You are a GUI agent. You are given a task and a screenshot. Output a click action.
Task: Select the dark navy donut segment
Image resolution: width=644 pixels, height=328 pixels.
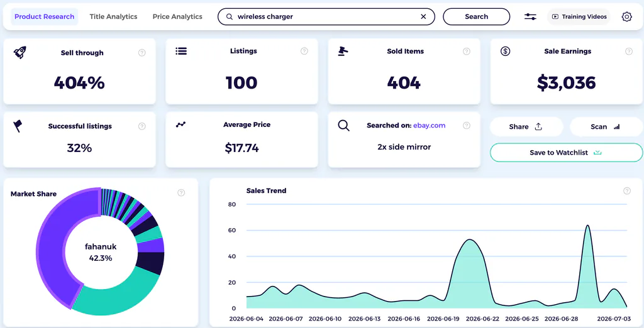(150, 263)
